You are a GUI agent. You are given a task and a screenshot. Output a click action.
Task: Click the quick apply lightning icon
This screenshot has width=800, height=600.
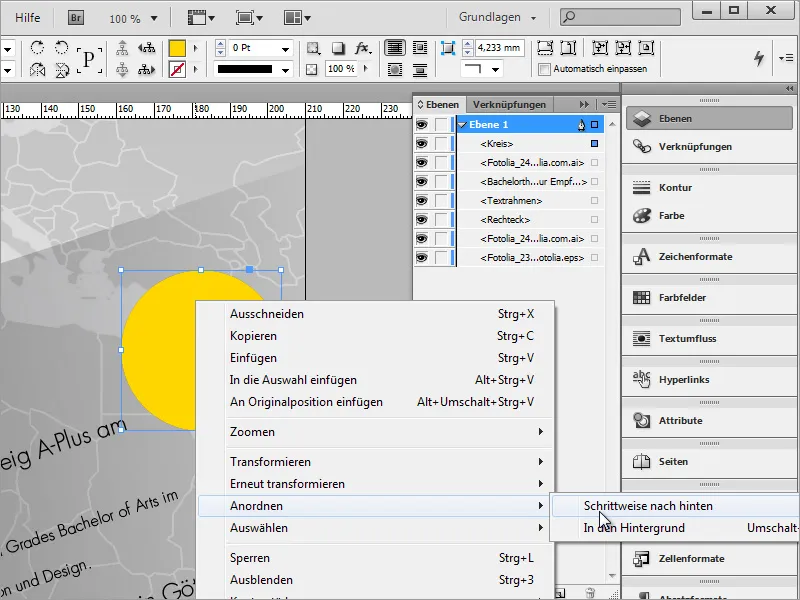[x=759, y=58]
